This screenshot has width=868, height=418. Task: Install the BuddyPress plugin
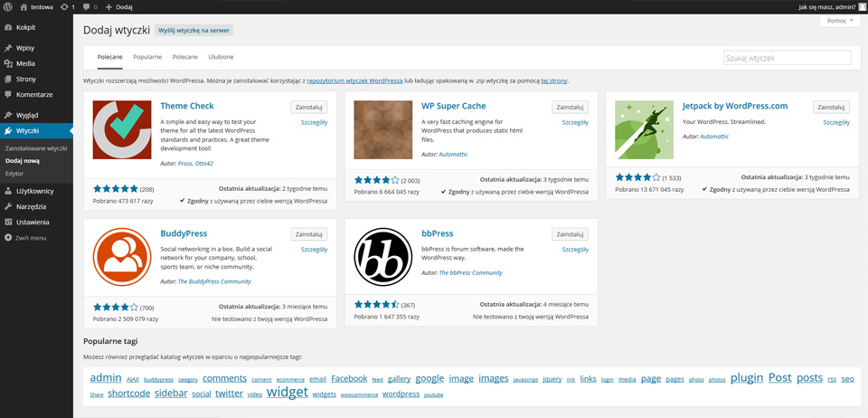309,234
